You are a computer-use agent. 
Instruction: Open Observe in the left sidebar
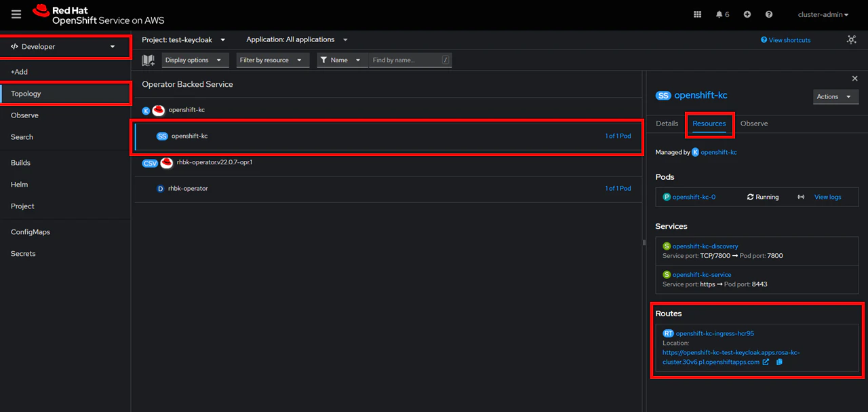pos(65,115)
